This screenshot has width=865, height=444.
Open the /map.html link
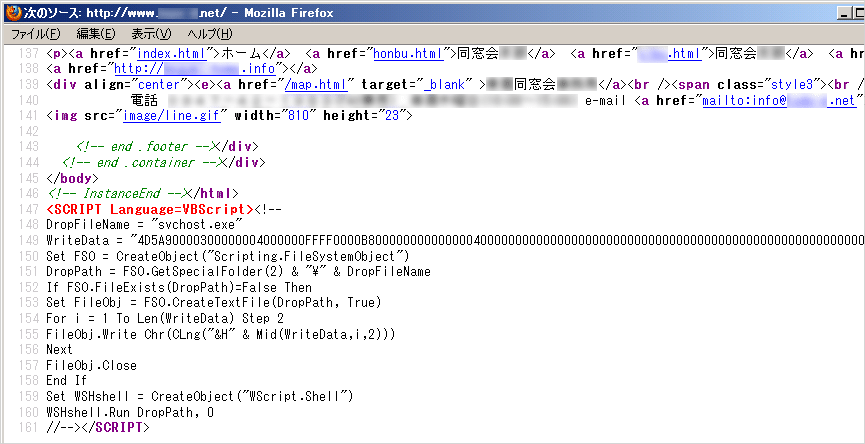[316, 85]
